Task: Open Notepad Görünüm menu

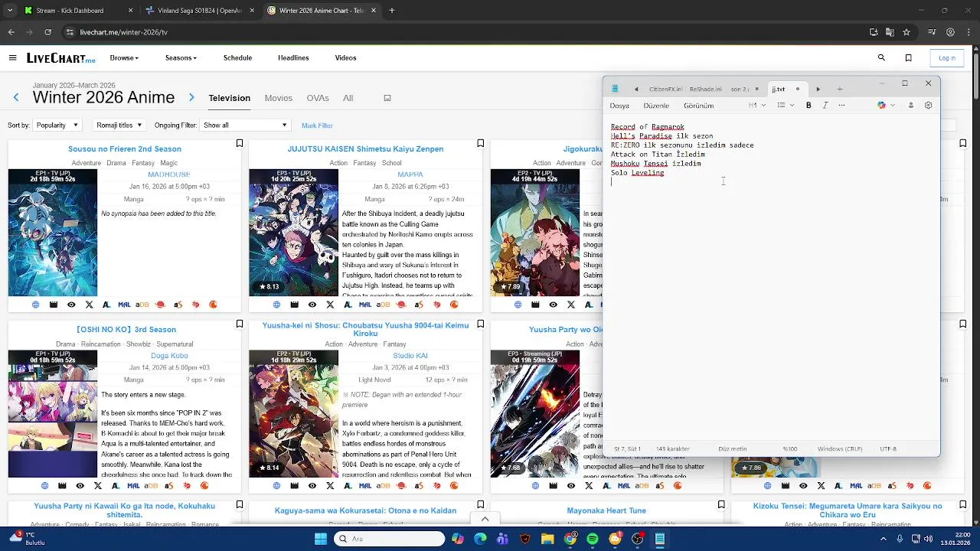Action: point(698,106)
